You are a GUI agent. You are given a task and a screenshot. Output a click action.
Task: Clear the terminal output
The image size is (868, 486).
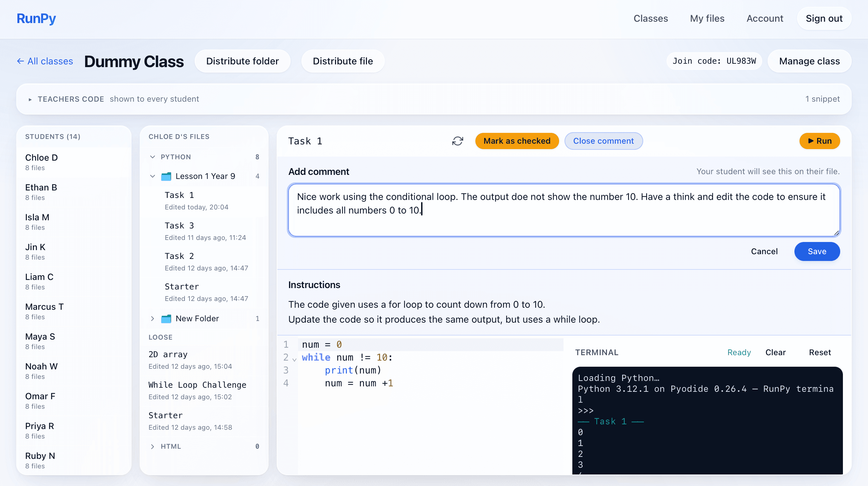click(775, 352)
